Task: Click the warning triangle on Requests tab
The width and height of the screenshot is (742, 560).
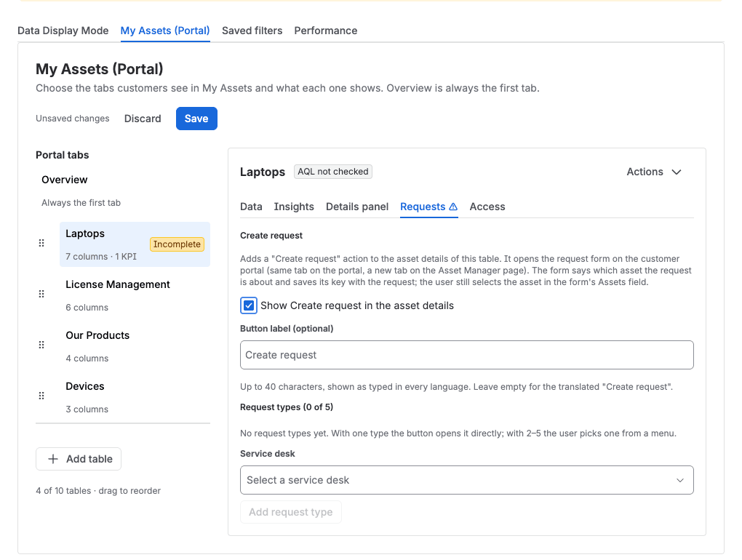Action: click(453, 207)
